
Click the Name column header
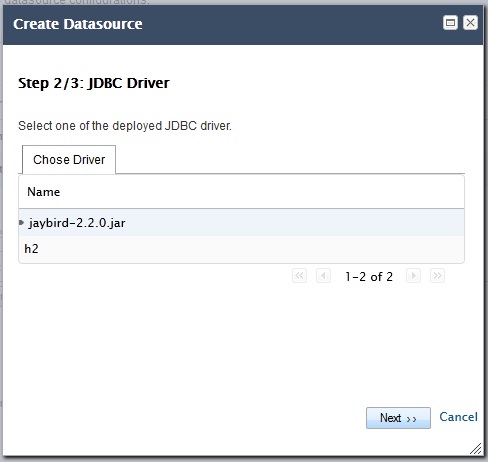(x=44, y=192)
